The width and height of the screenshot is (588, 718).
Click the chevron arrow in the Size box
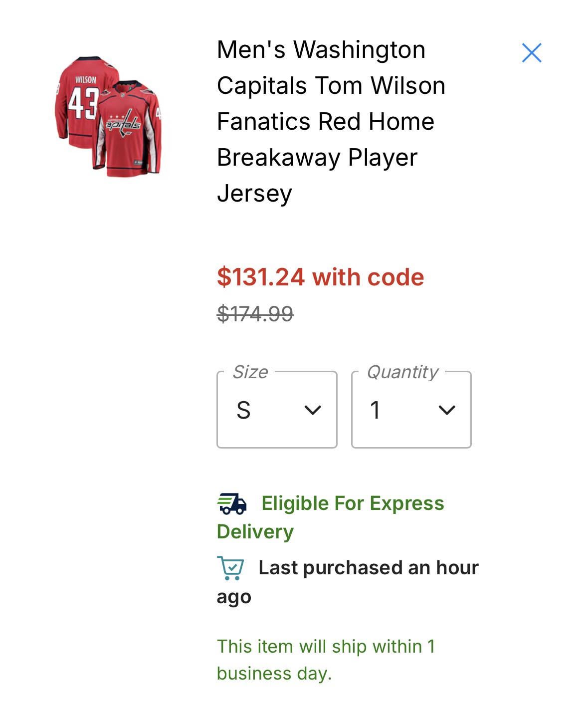point(313,410)
